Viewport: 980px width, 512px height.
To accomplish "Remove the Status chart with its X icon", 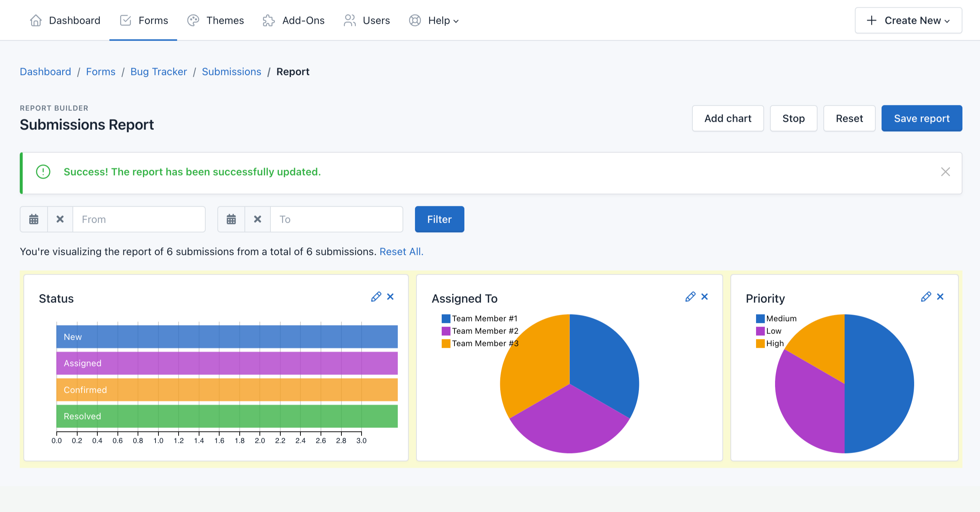I will point(390,297).
